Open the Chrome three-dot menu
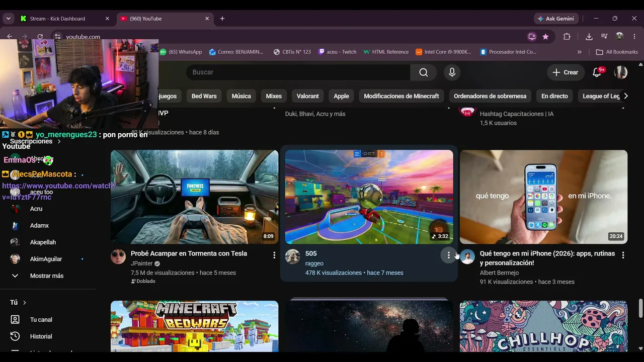The width and height of the screenshot is (644, 362). (634, 37)
